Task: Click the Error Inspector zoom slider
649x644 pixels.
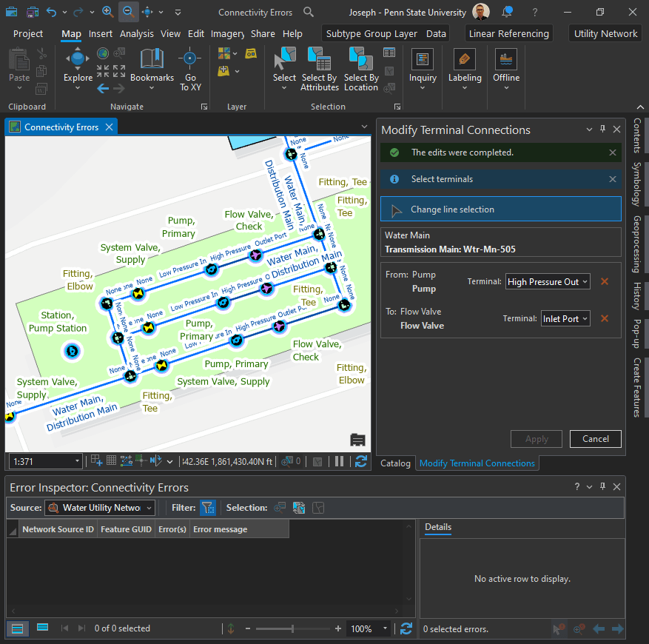Action: point(293,628)
